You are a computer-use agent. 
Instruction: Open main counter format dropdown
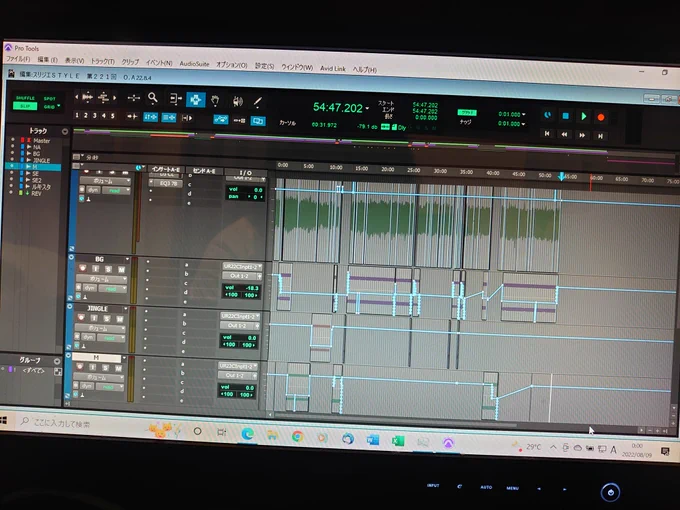pyautogui.click(x=367, y=108)
